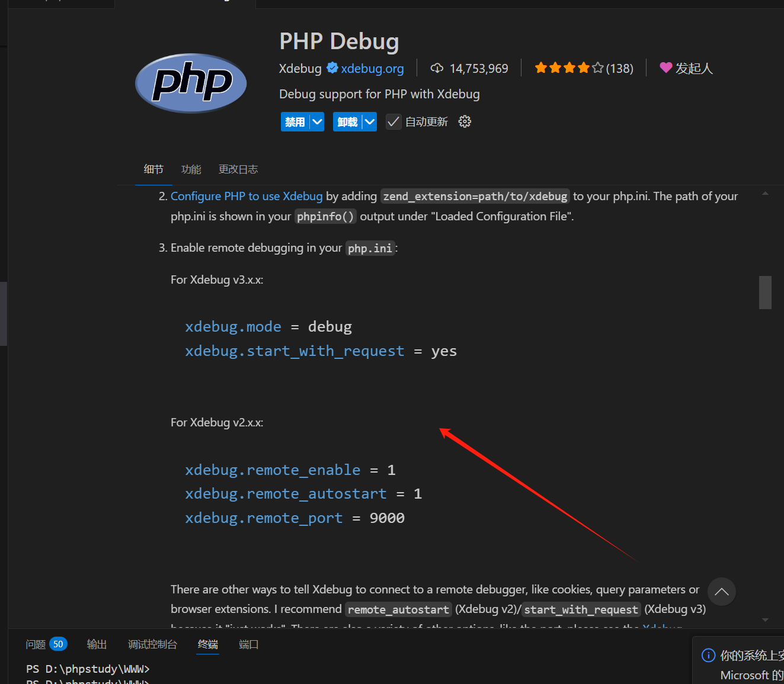Open the Configure PHP to use Xdebug link
Screen dimensions: 784x684
[x=247, y=196]
